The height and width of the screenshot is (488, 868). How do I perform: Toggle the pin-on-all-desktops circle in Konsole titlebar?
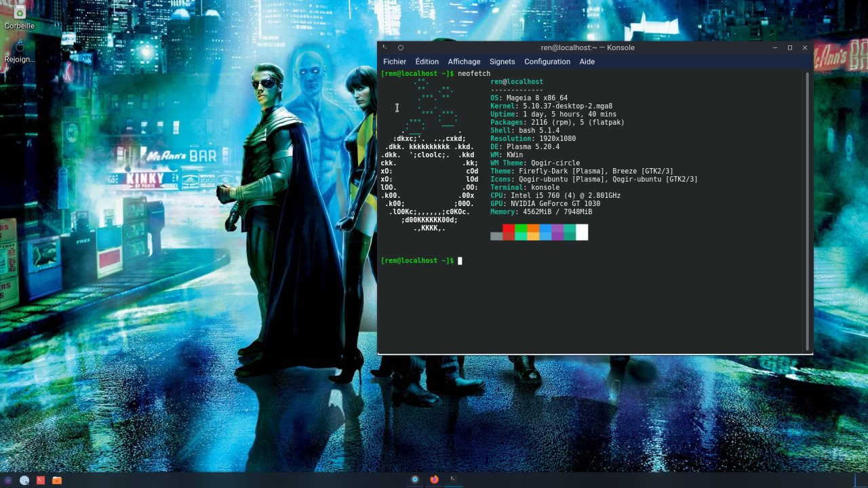pyautogui.click(x=401, y=47)
